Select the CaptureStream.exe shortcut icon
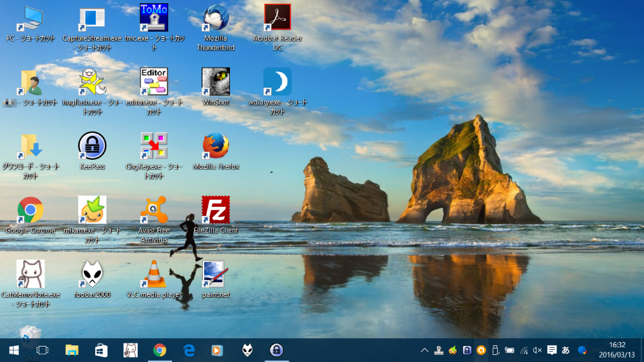The image size is (644, 362). coord(92,19)
